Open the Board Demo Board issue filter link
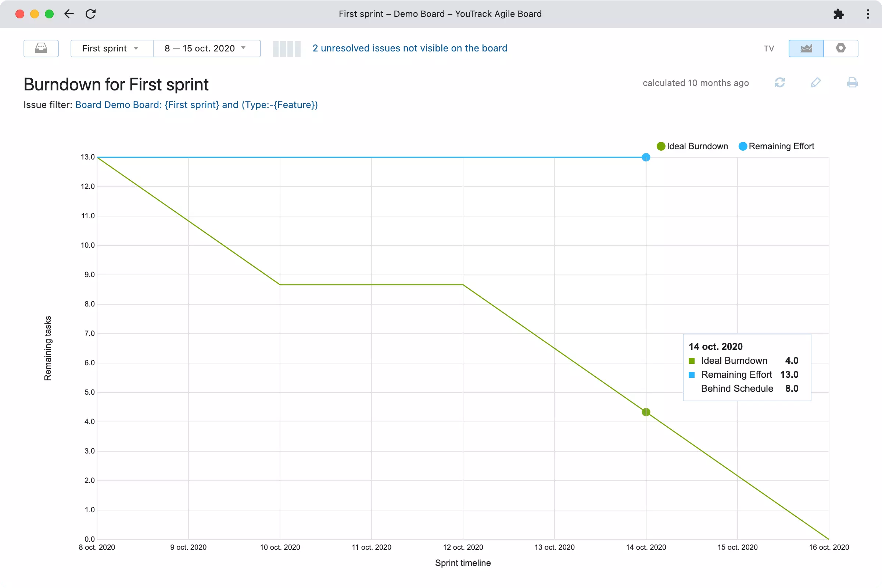This screenshot has height=588, width=882. click(x=197, y=105)
